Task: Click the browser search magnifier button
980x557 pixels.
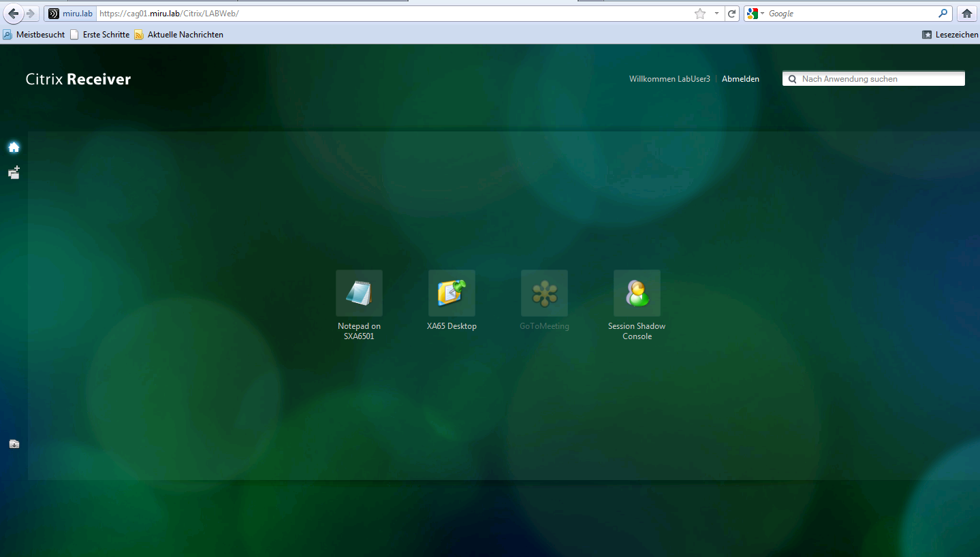Action: click(943, 14)
